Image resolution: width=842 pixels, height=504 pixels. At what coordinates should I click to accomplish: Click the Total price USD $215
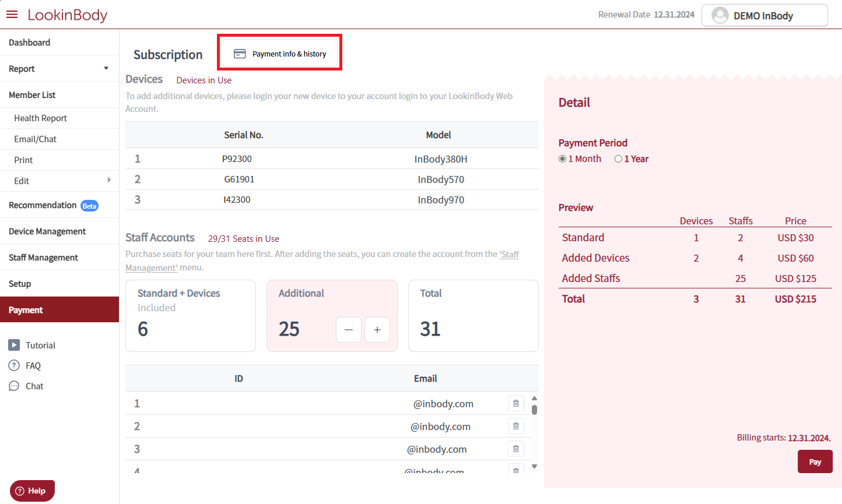click(x=795, y=299)
